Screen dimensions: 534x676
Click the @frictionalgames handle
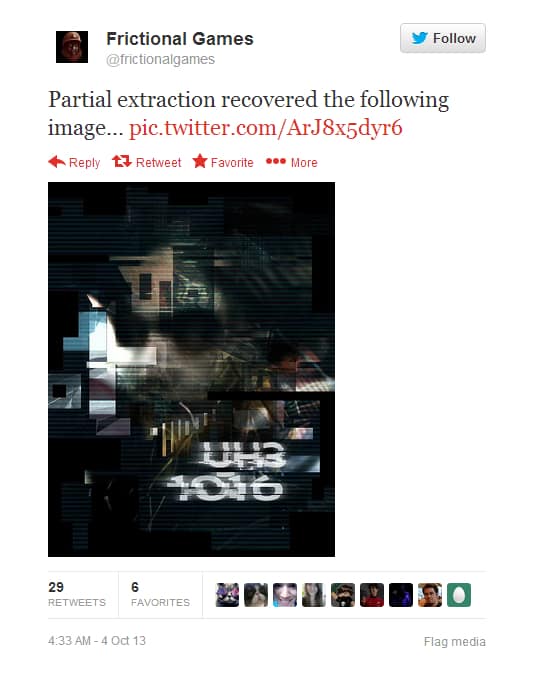pos(160,59)
